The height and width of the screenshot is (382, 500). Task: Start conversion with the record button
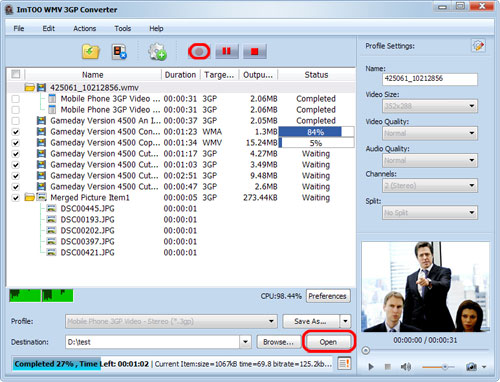pos(199,52)
